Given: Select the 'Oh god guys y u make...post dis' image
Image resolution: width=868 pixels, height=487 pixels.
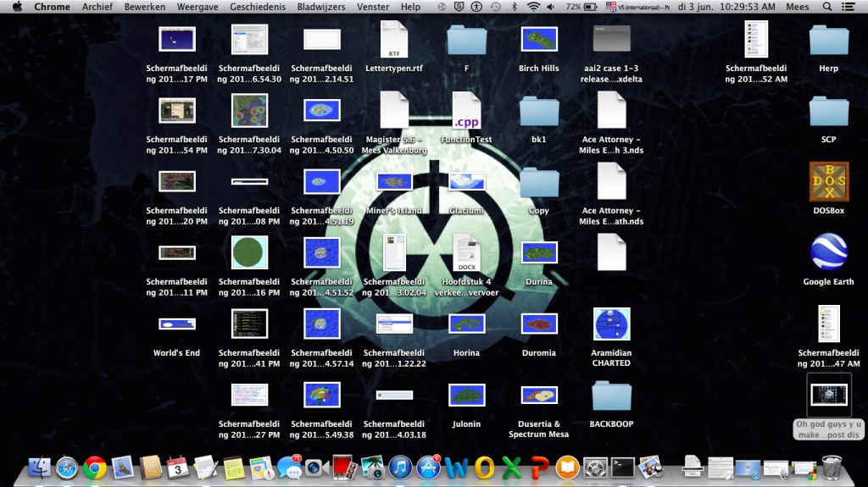Looking at the screenshot, I should tap(829, 395).
